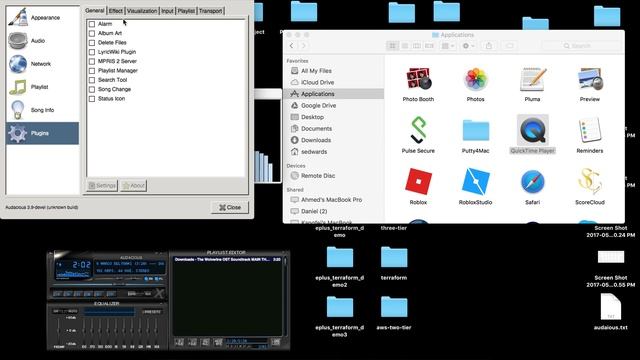Open the Finder action gear menu

pos(468,46)
